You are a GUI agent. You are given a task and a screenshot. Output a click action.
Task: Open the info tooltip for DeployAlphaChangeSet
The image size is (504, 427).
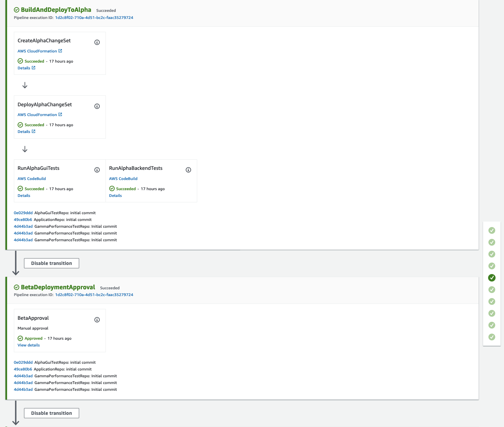coord(97,106)
